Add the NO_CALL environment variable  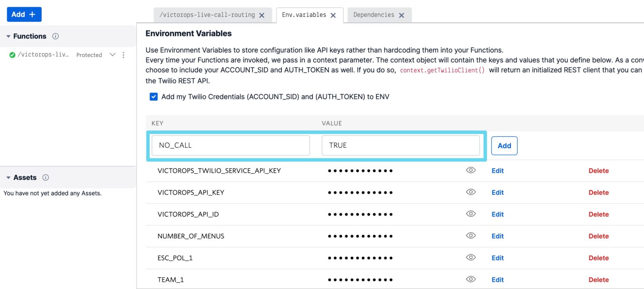coord(504,146)
